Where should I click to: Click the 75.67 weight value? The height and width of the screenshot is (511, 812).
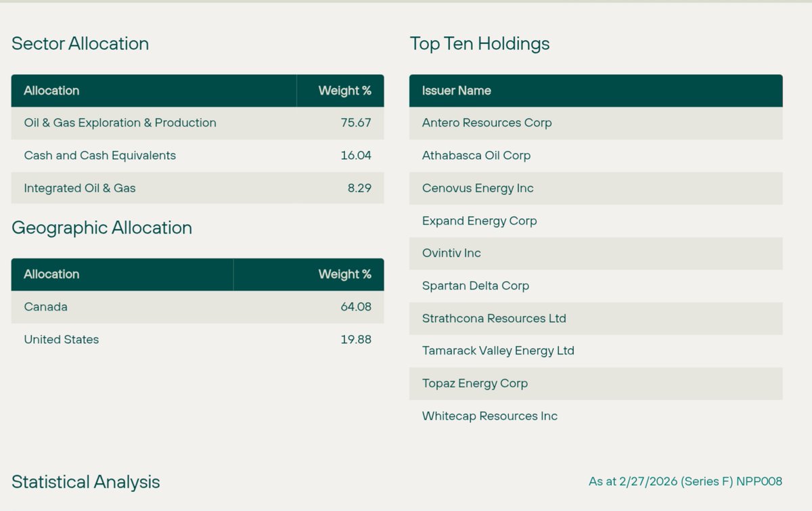tap(356, 123)
